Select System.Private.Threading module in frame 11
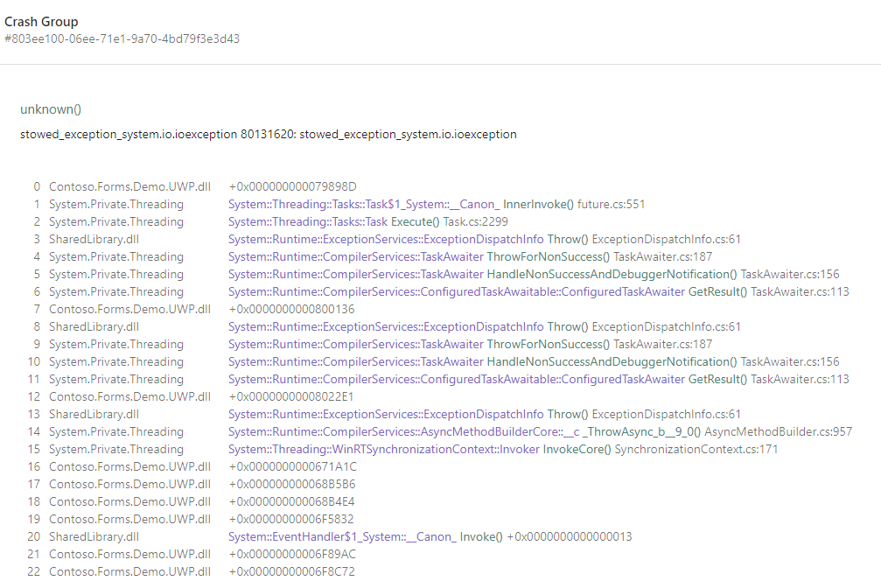This screenshot has height=588, width=881. [116, 379]
